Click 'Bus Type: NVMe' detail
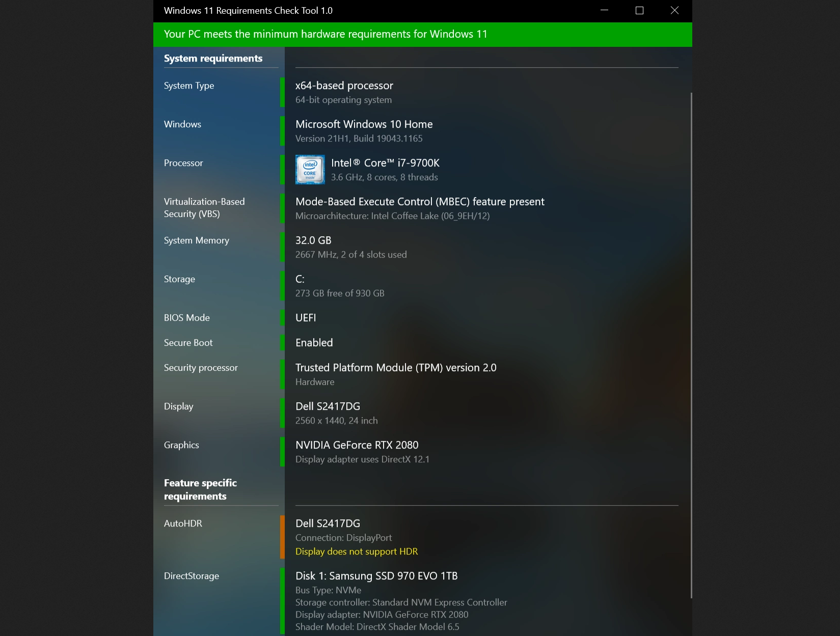This screenshot has height=636, width=840. pyautogui.click(x=328, y=590)
